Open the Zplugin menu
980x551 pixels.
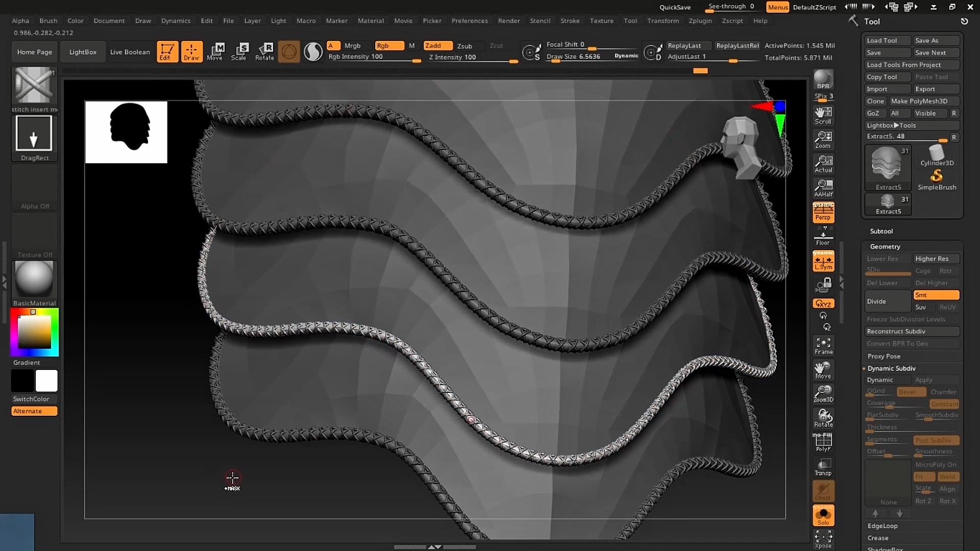(x=700, y=20)
